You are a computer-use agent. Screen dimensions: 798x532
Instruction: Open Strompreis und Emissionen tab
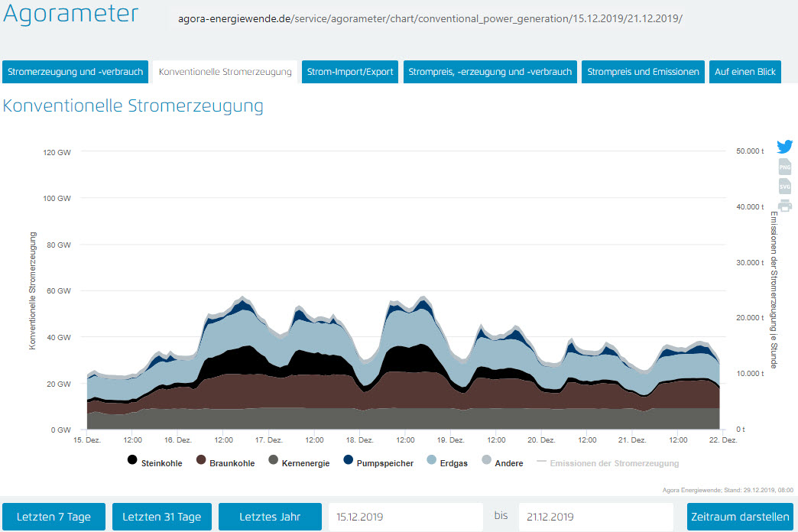[643, 72]
